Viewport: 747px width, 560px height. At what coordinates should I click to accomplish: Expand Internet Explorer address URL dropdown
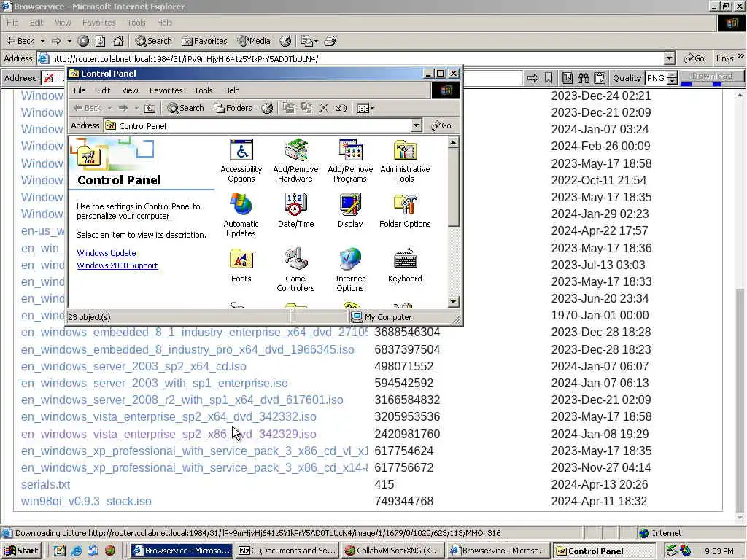click(670, 58)
